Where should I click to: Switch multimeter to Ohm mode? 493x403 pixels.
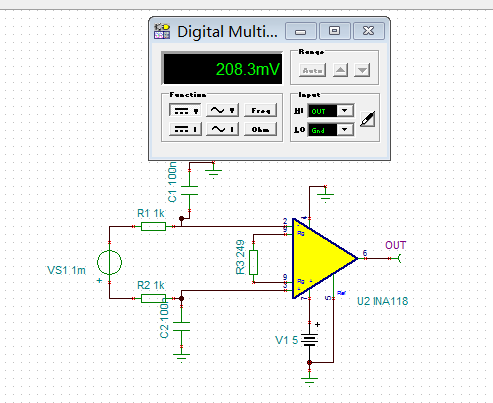click(260, 129)
